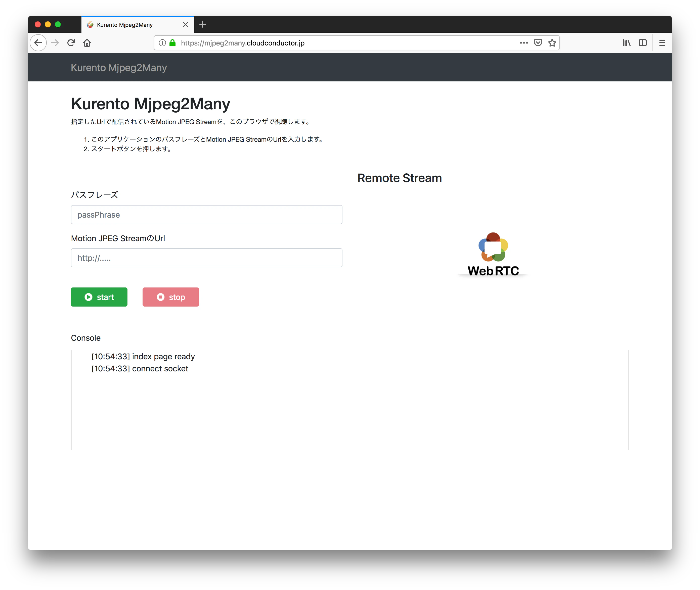
Task: Click the console line 'connect socket'
Action: click(x=140, y=369)
